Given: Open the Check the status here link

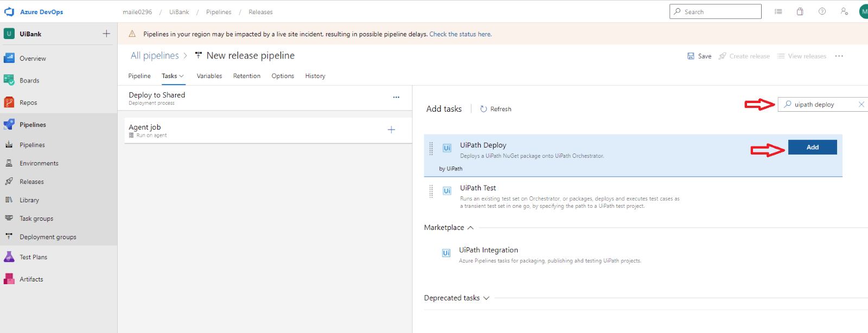Looking at the screenshot, I should pos(461,34).
